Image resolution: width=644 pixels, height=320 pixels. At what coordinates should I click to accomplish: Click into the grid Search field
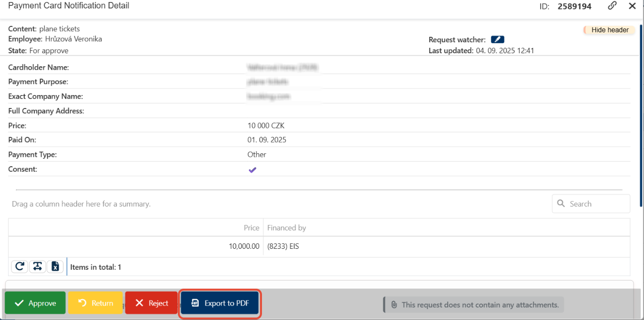(591, 204)
